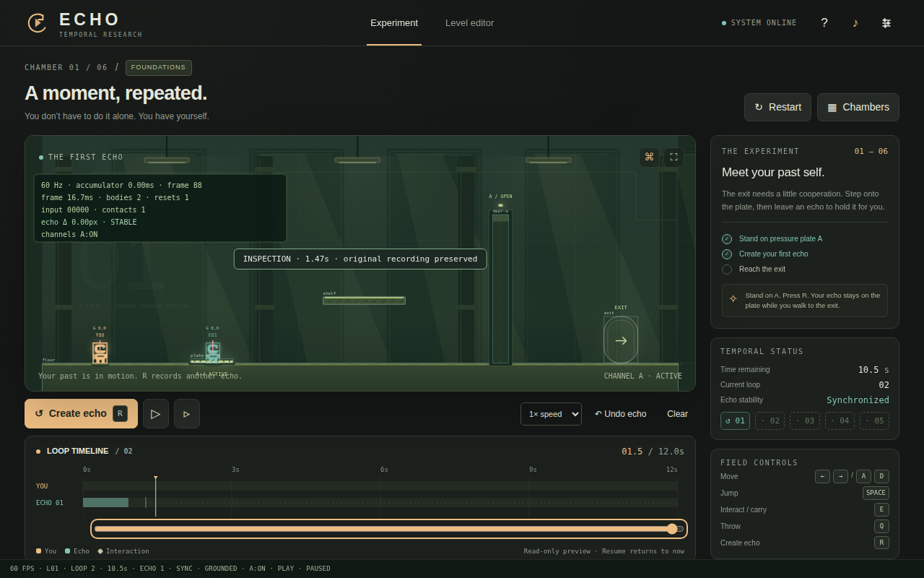Toggle Stand on pressure plate A check

coord(727,239)
